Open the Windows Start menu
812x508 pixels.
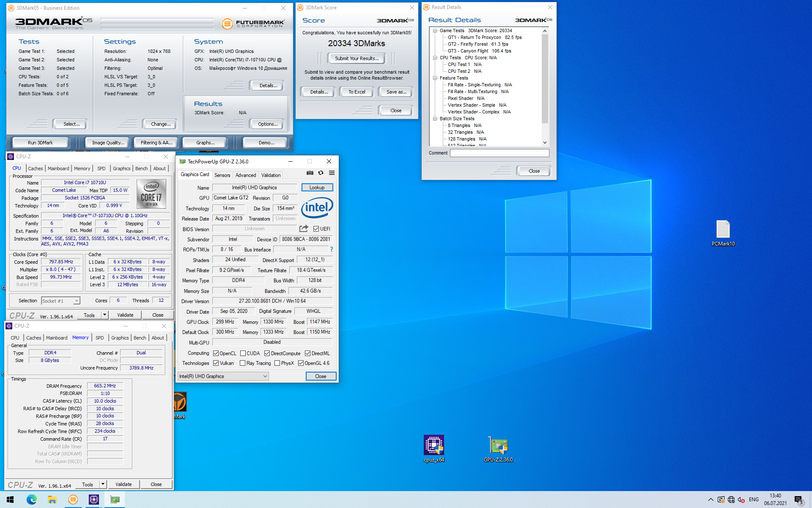pos(10,500)
